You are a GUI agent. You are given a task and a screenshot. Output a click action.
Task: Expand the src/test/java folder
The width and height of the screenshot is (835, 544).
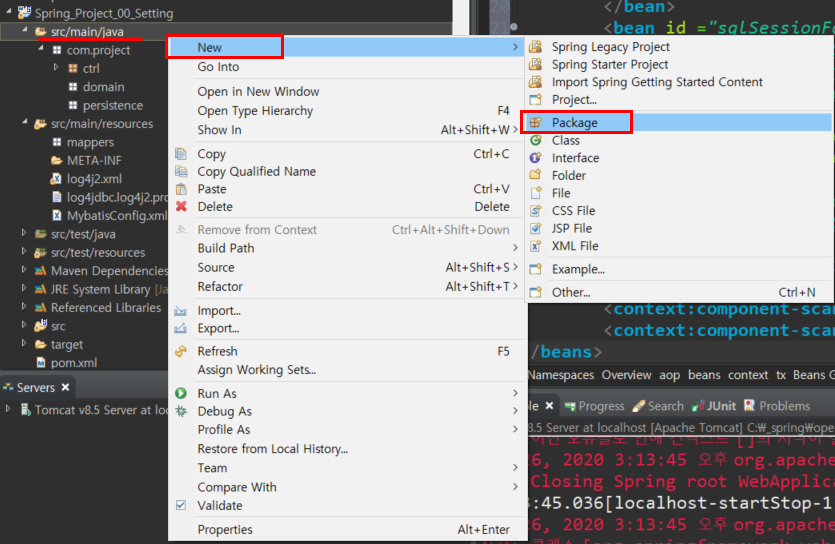tap(24, 233)
